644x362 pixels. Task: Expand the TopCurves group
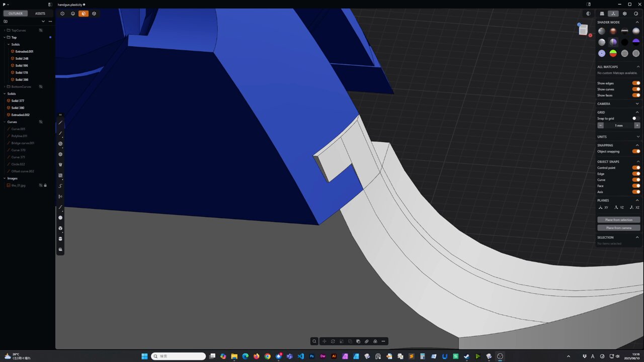[5, 30]
